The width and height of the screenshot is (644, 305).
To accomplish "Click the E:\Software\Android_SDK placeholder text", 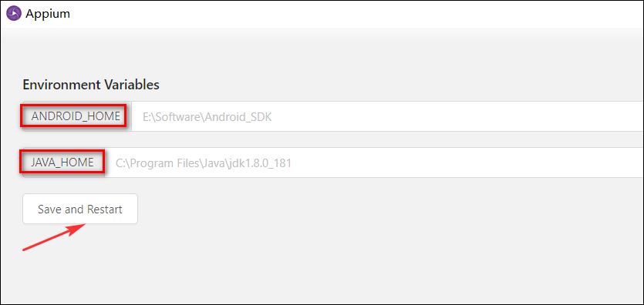I will coord(207,117).
